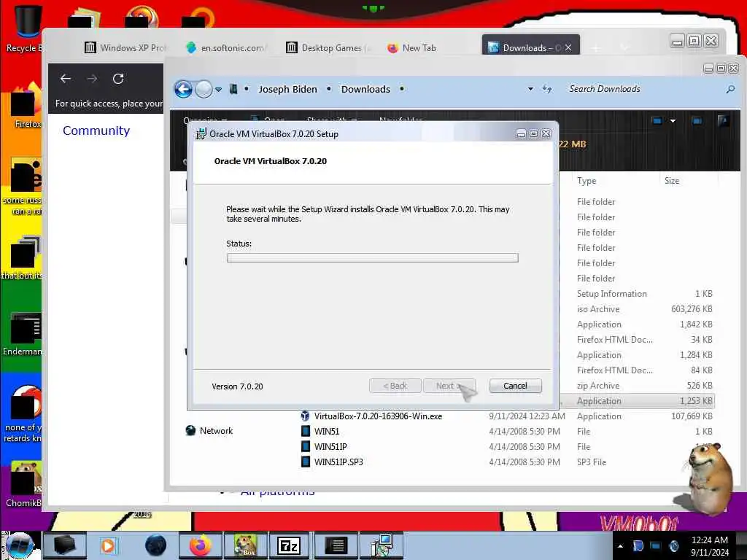Viewport: 747px width, 560px height.
Task: Select the WIN51IP file
Action: coord(330,447)
